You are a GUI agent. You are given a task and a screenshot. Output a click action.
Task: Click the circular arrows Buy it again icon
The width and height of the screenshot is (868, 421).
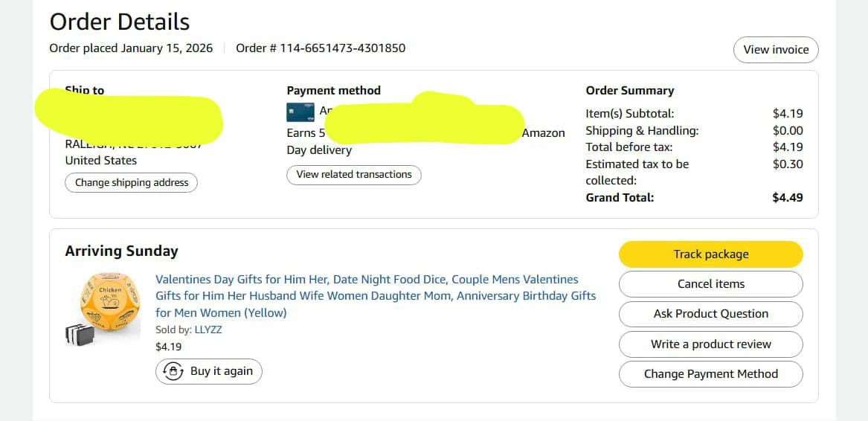click(x=173, y=371)
